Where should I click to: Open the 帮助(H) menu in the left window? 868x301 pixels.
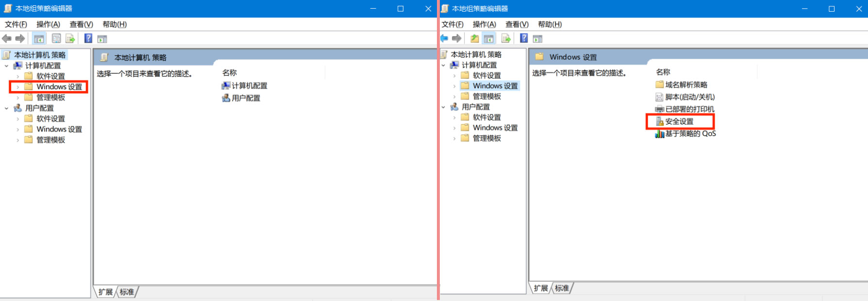[x=115, y=24]
